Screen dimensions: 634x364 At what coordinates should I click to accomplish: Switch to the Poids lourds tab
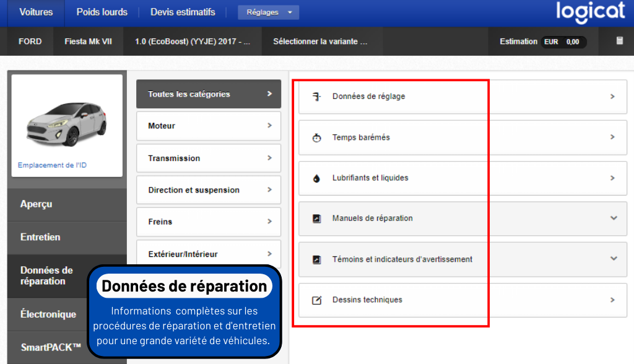(x=102, y=12)
